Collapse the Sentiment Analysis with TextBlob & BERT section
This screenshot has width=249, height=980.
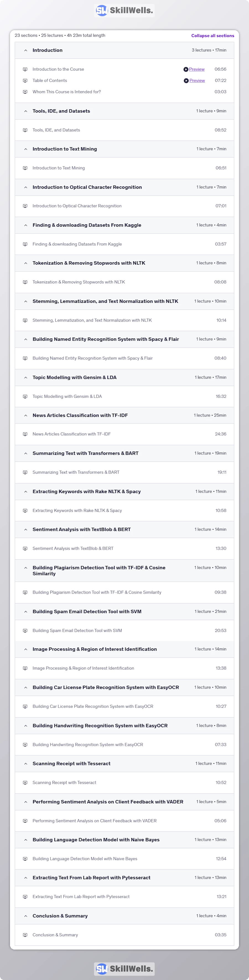click(x=25, y=530)
